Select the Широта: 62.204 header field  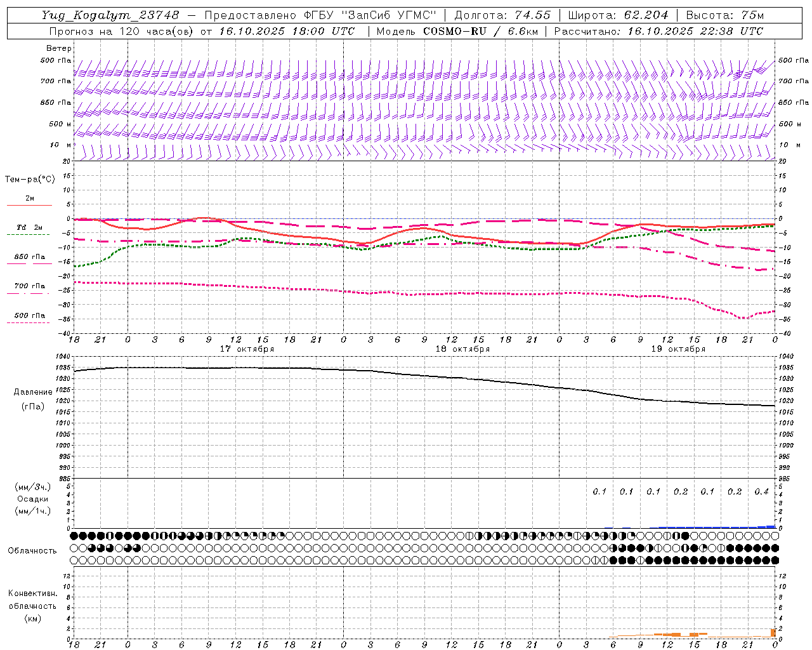point(618,15)
